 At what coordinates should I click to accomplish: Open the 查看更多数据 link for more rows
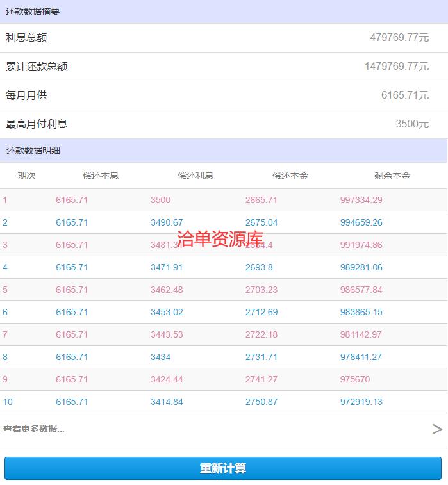(34, 429)
